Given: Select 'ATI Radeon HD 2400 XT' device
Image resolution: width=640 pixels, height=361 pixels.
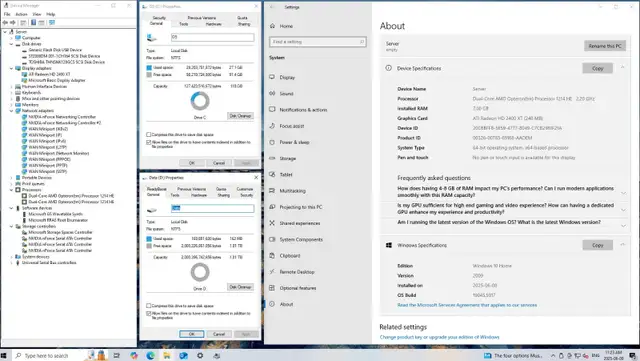Looking at the screenshot, I should click(x=49, y=74).
